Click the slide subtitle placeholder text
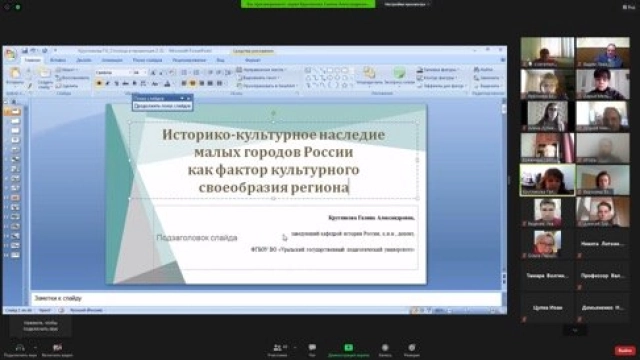Screen dimensions: 640x360 tap(197, 238)
